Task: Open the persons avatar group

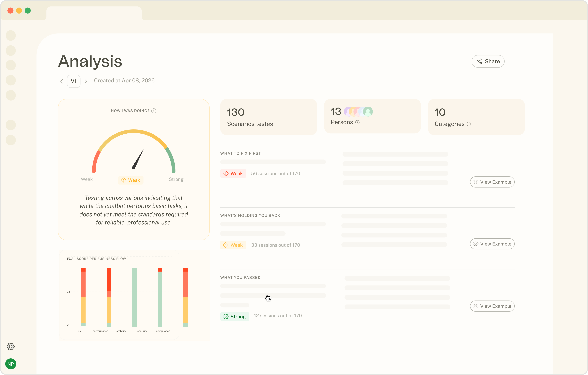Action: click(x=358, y=111)
